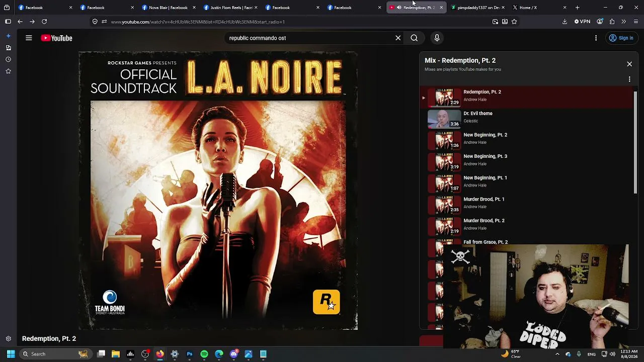This screenshot has width=644, height=362.
Task: Open the weather widget on the taskbar
Action: 511,354
